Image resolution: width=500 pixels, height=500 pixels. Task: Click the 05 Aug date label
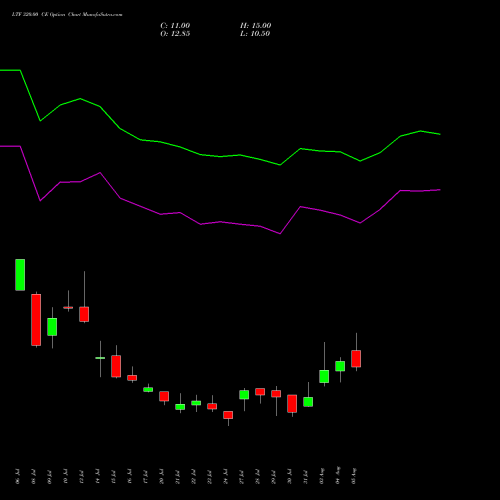pos(354,476)
